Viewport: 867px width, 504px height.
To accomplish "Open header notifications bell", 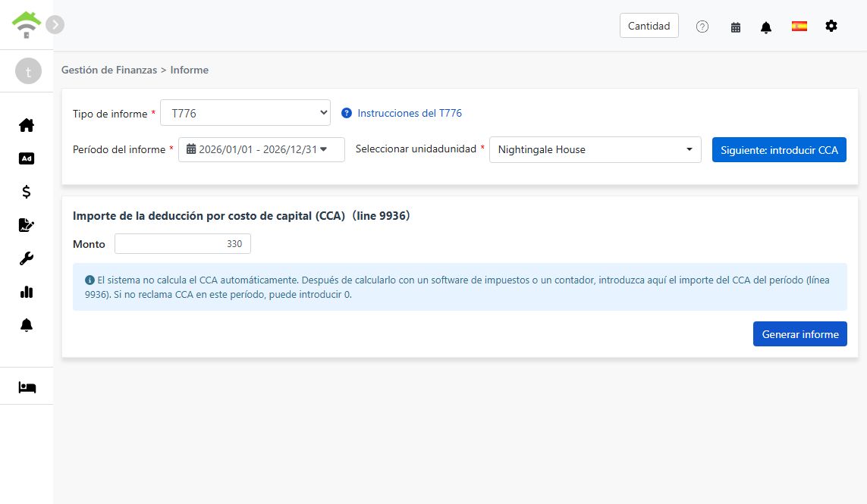I will pos(766,27).
